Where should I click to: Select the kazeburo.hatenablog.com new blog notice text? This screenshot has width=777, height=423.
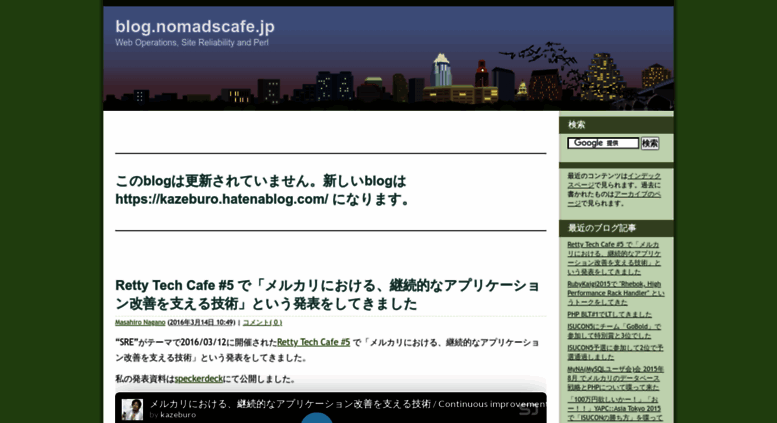click(x=263, y=190)
